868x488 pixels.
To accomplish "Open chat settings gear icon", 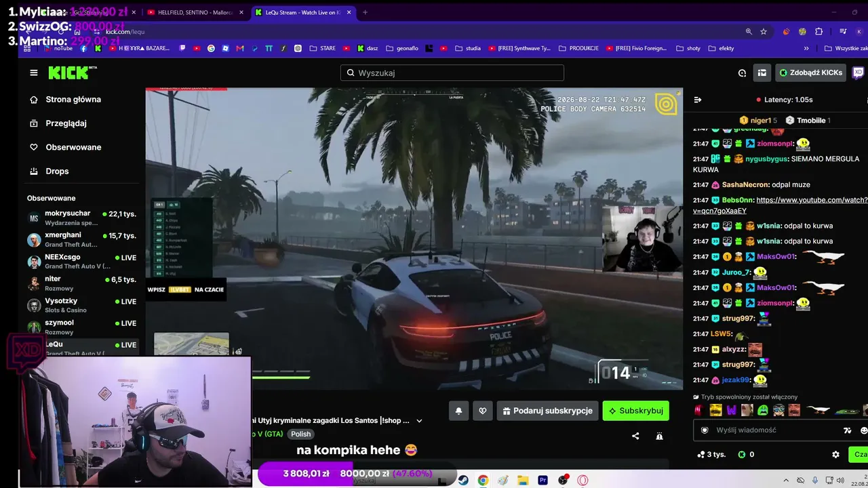I will pos(835,455).
